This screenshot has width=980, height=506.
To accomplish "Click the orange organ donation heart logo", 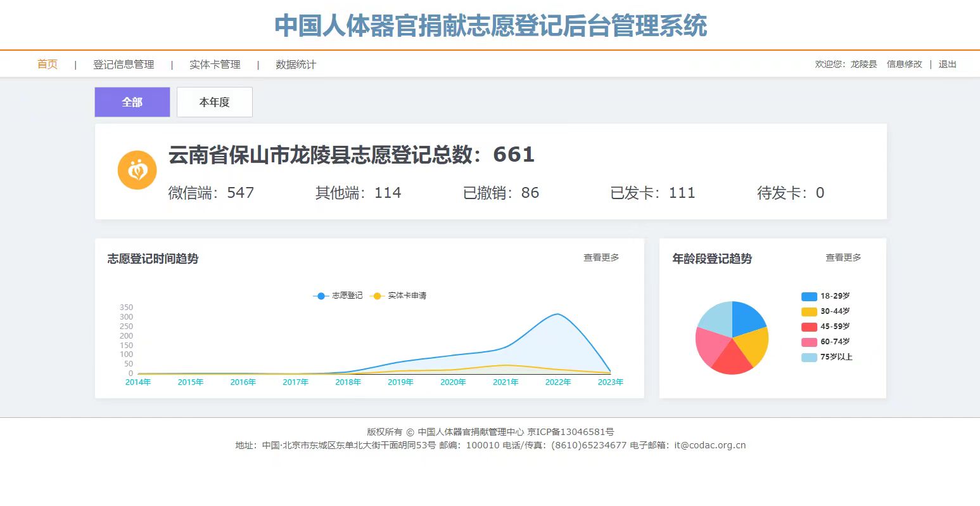I will click(137, 170).
